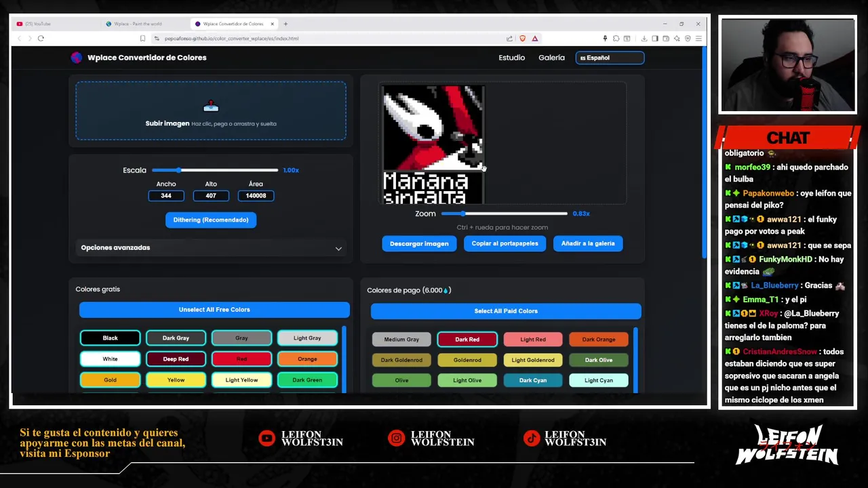868x488 pixels.
Task: Open the Español language dropdown
Action: (x=610, y=58)
